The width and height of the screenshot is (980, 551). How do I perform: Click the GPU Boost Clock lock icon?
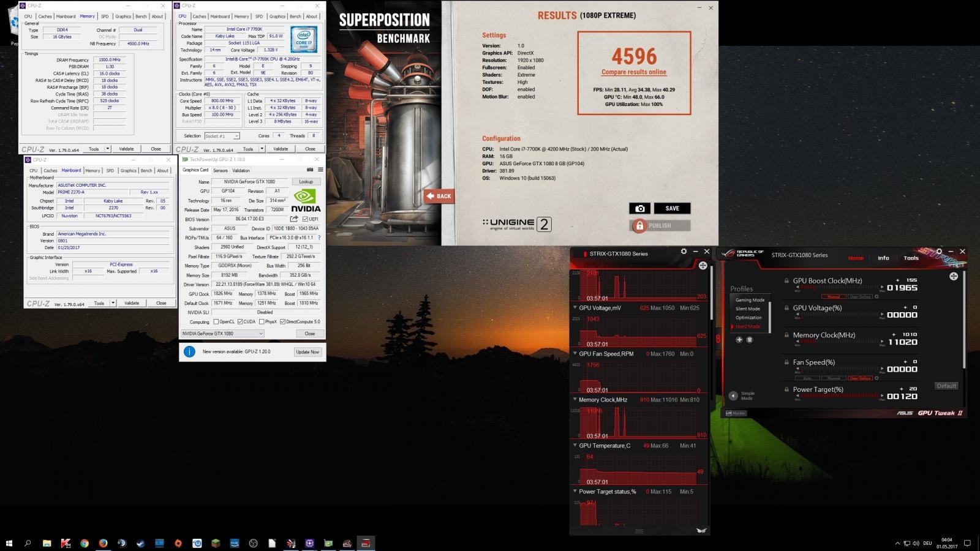[786, 281]
